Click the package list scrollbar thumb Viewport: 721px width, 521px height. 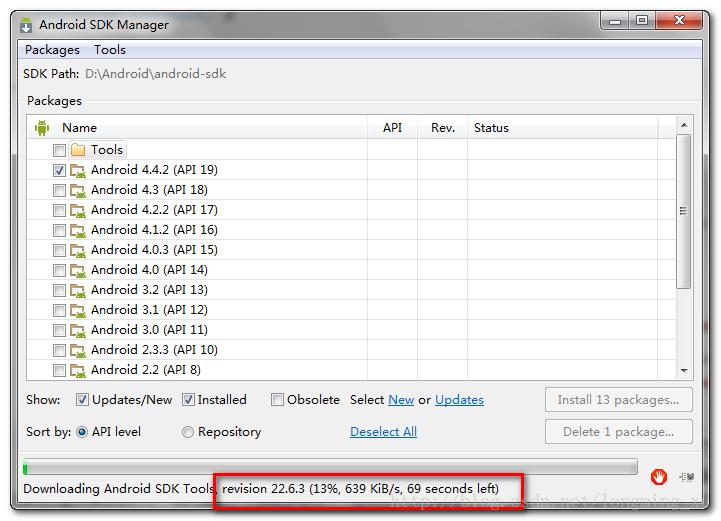pos(684,212)
